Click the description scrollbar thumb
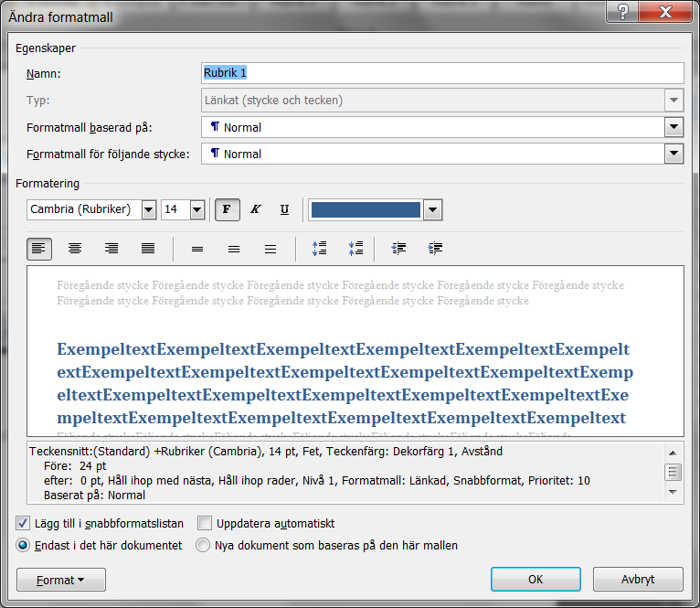The height and width of the screenshot is (608, 700). pos(673,472)
